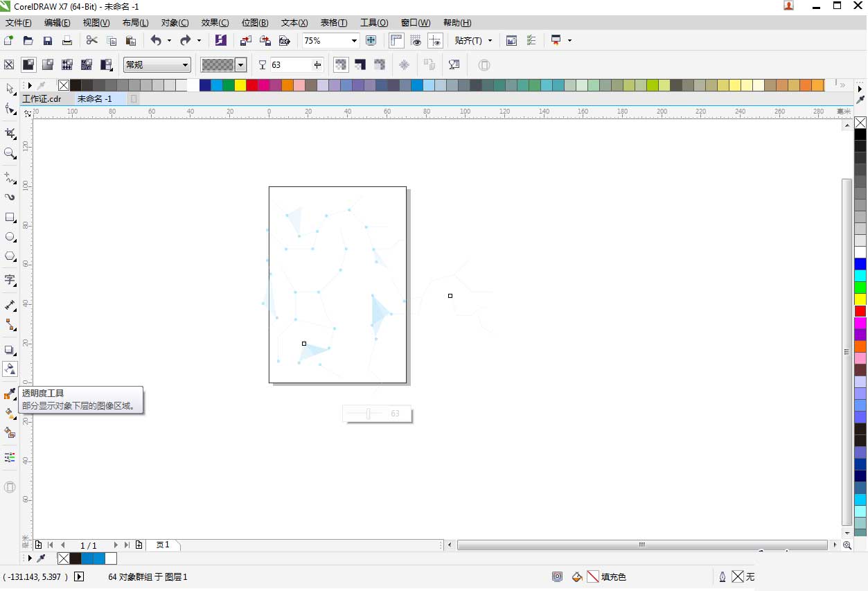This screenshot has width=868, height=591.
Task: Paste from clipboard icon
Action: 130,40
